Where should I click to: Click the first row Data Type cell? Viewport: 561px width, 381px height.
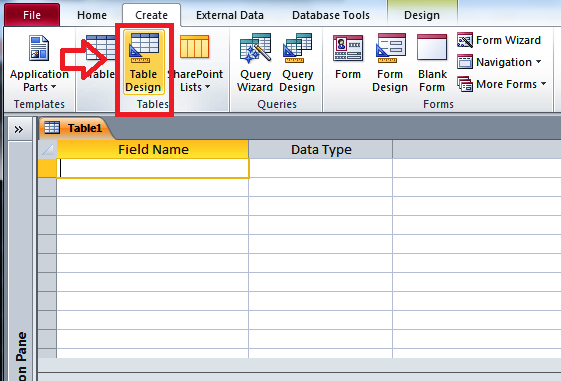point(321,168)
